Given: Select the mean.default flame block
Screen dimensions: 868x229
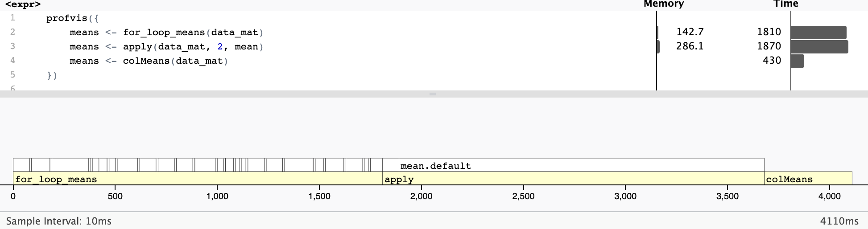Looking at the screenshot, I should 581,165.
